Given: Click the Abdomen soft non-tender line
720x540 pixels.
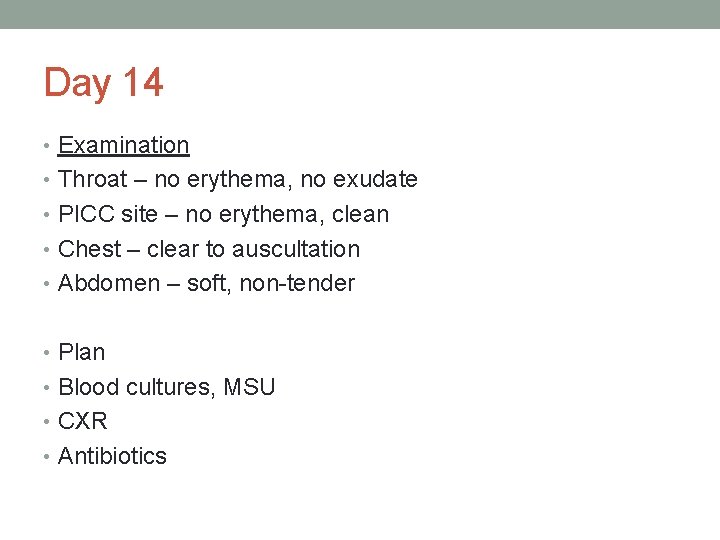Looking at the screenshot, I should point(207,283).
